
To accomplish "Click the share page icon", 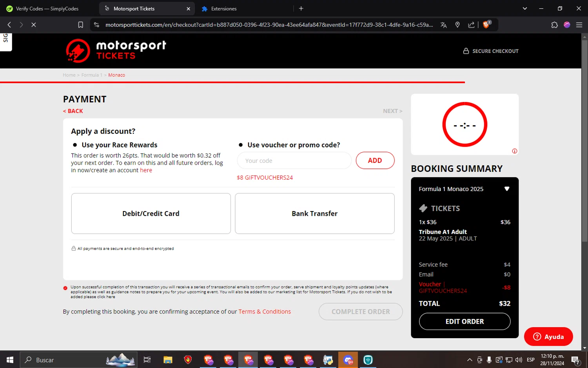I will coord(471,25).
